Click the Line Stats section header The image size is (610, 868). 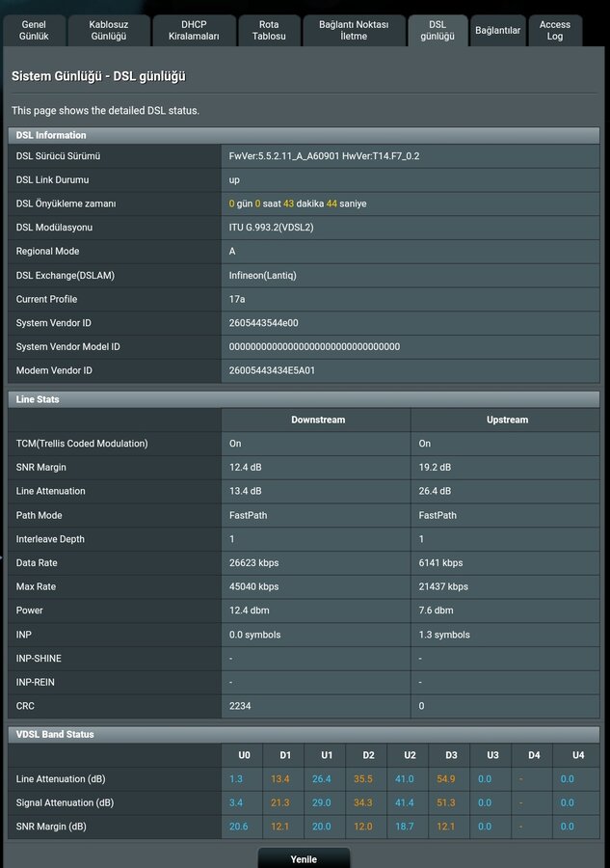(39, 398)
